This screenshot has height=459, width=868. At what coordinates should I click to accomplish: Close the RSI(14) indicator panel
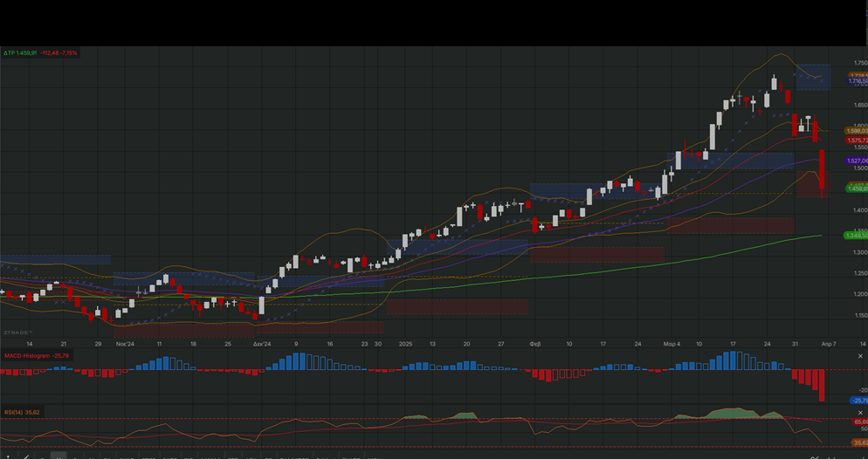[x=860, y=413]
